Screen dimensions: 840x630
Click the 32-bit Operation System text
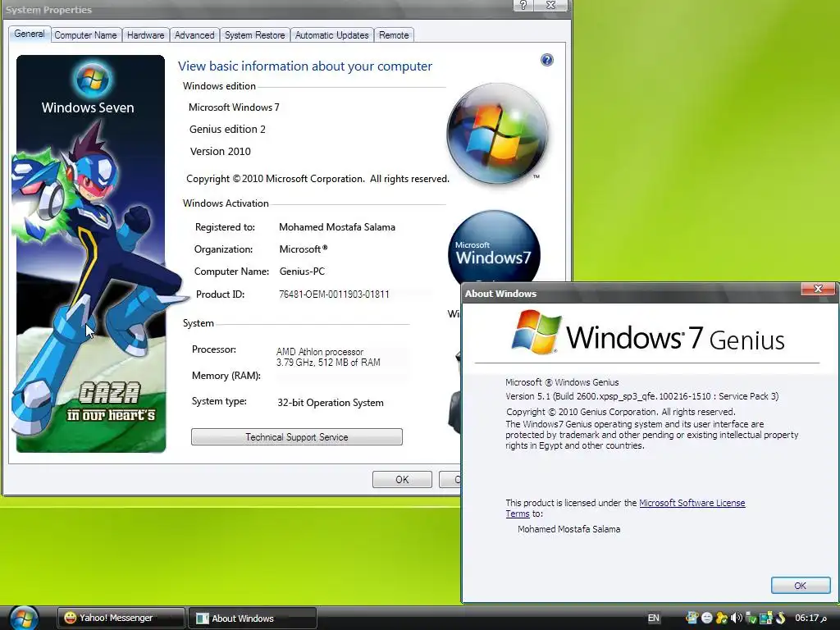click(x=331, y=403)
